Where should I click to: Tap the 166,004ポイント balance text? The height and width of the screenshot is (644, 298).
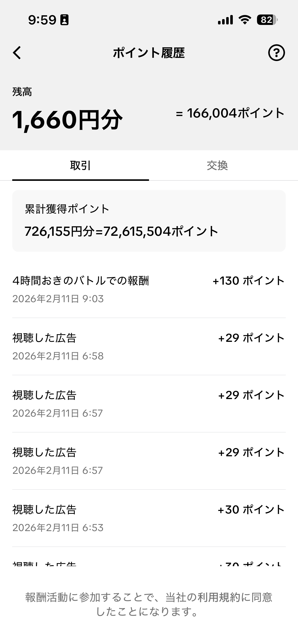point(230,113)
